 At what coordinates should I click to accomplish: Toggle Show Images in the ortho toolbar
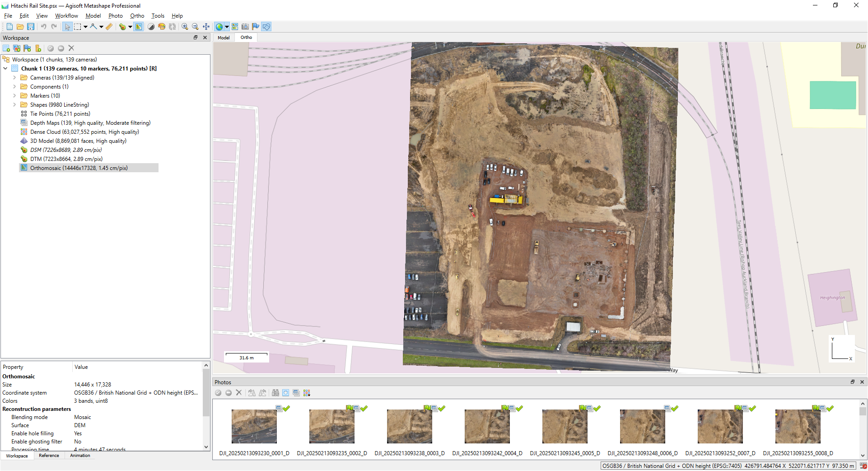click(x=235, y=27)
